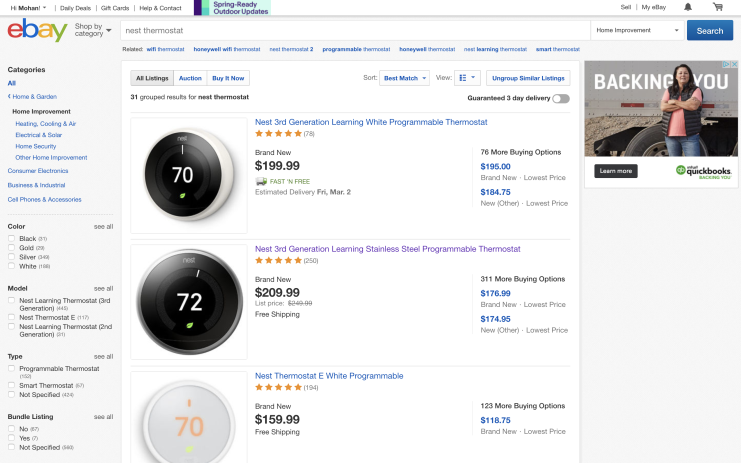
Task: Click $118.75 Brand New lowest price
Action: 495,420
